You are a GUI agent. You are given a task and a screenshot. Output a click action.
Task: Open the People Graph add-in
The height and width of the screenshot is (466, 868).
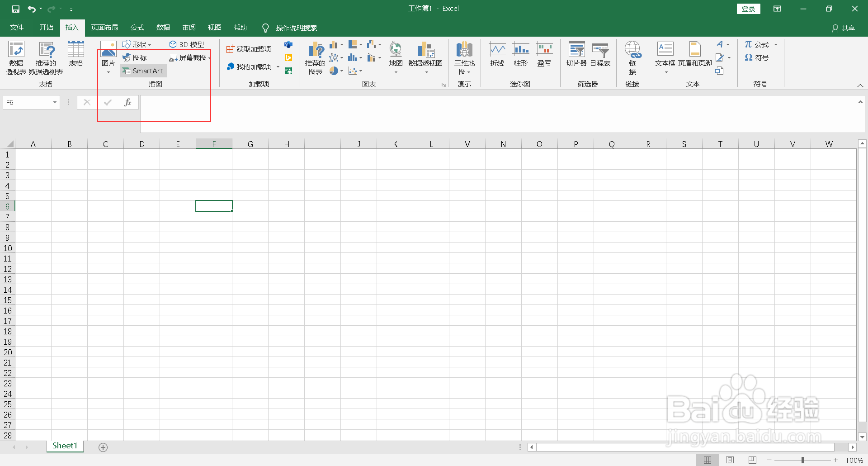point(288,71)
